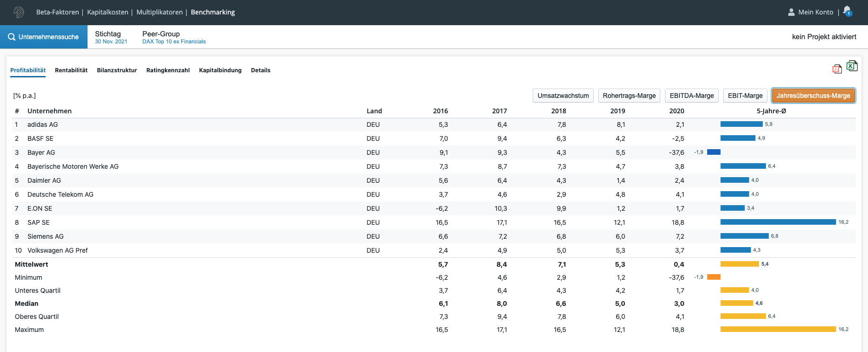Image resolution: width=868 pixels, height=352 pixels.
Task: Open the Stichtag date selector
Action: click(x=111, y=37)
